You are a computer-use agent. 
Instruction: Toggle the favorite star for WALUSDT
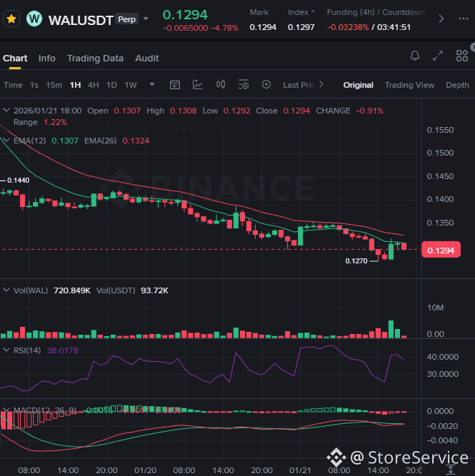pos(11,19)
